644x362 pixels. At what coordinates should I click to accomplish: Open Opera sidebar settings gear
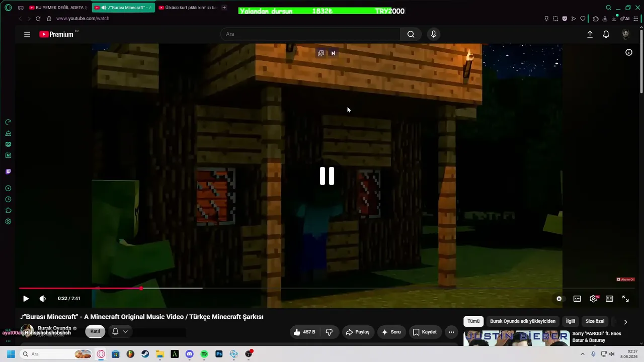(x=8, y=222)
